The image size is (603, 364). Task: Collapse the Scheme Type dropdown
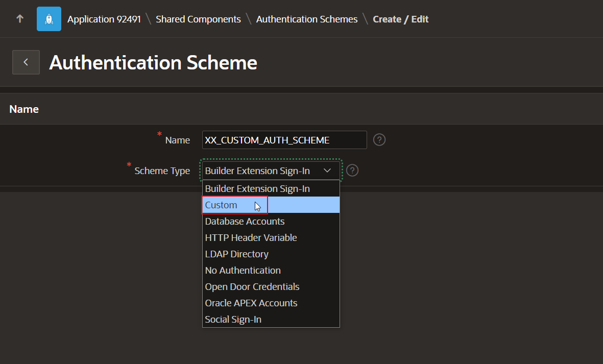tap(271, 171)
